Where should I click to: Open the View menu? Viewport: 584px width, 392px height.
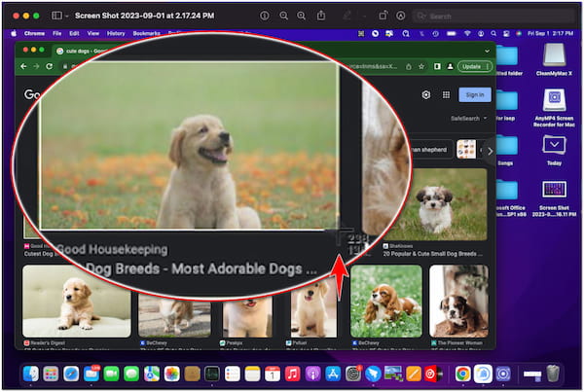click(93, 33)
